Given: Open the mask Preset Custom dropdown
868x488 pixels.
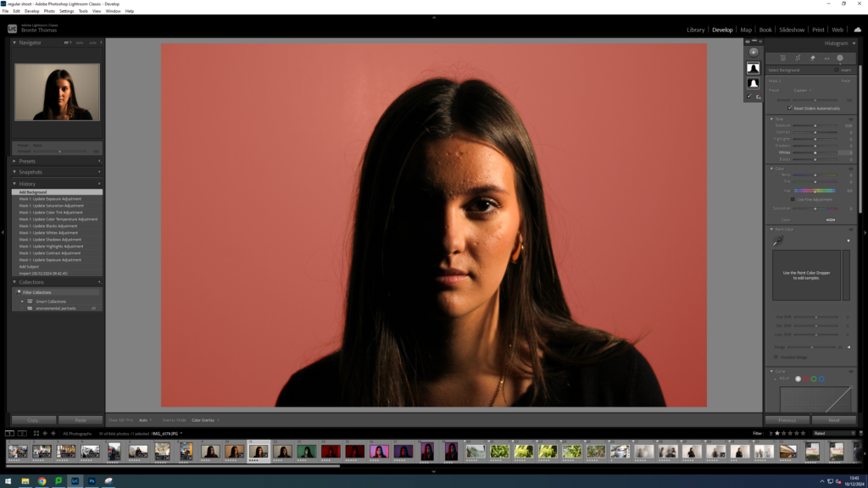Looking at the screenshot, I should tap(803, 90).
